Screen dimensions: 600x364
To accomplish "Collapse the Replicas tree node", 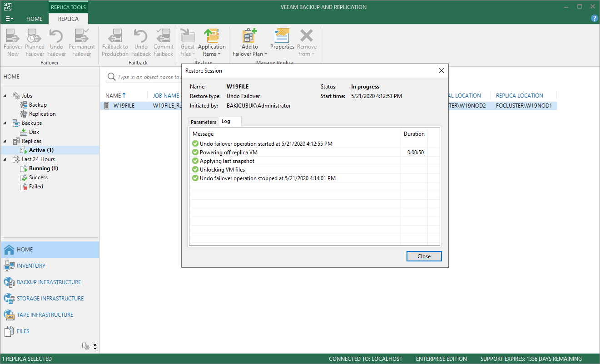I will pyautogui.click(x=5, y=141).
